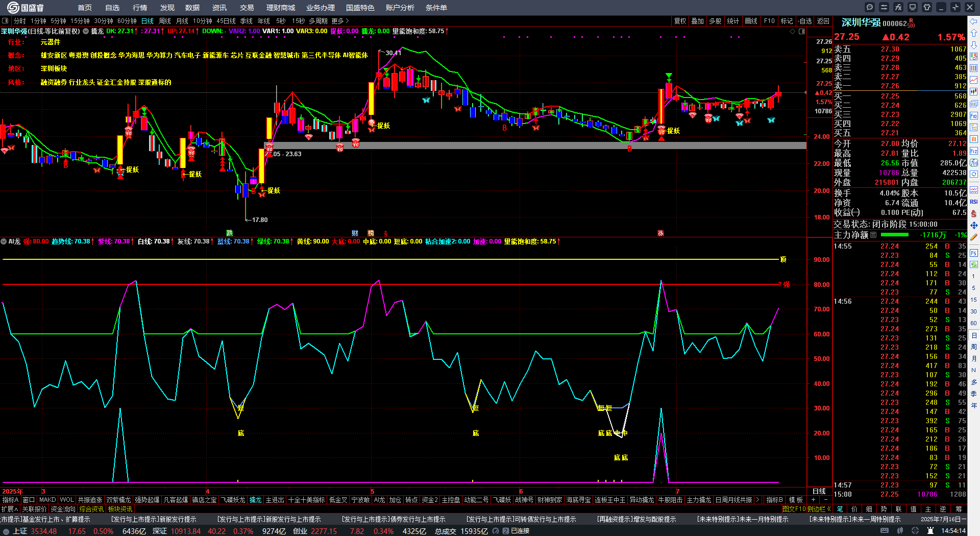
Task: Select the pencil drawing tool icon
Action: tap(974, 237)
